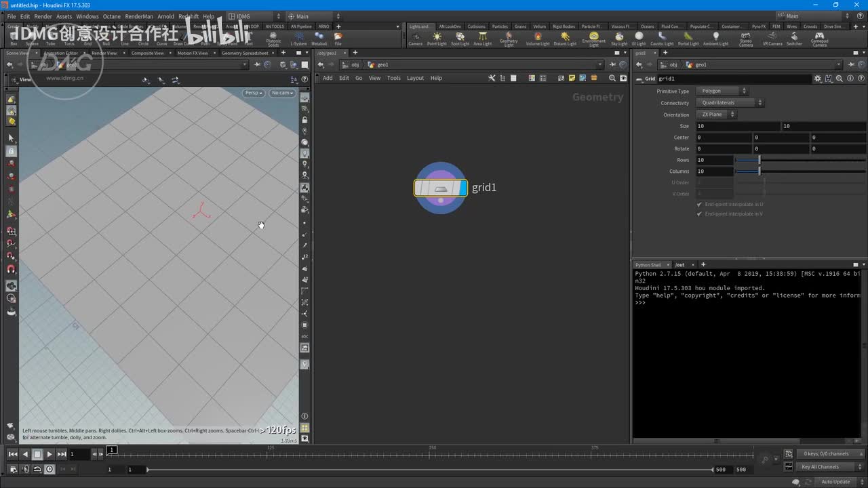The image size is (868, 488).
Task: Click the grid1 node in network
Action: pyautogui.click(x=441, y=188)
